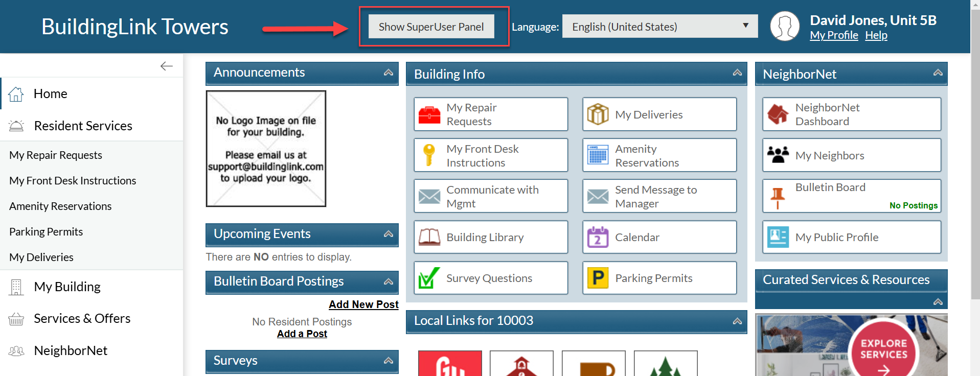Click the My Deliveries package box icon
This screenshot has width=980, height=376.
coord(598,114)
